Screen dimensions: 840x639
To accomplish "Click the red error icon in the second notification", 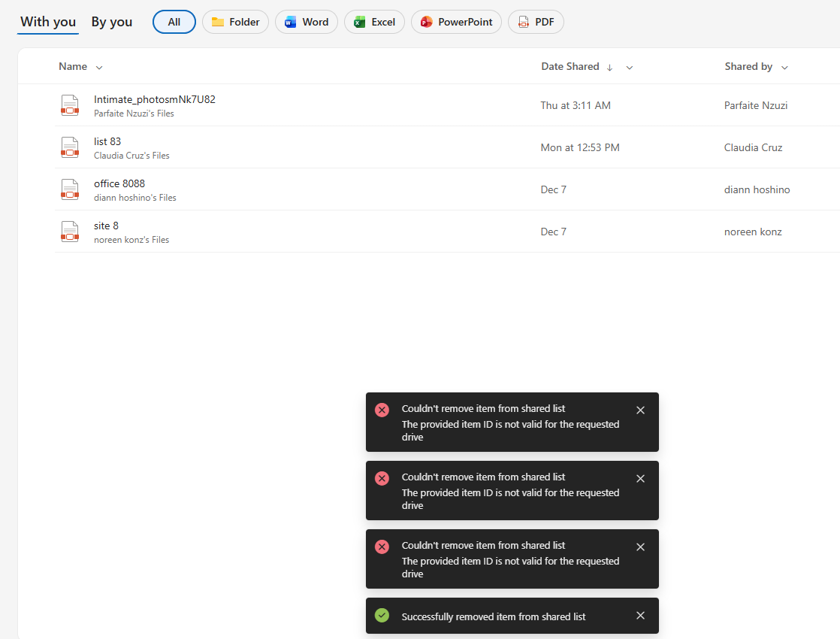I will click(x=382, y=478).
